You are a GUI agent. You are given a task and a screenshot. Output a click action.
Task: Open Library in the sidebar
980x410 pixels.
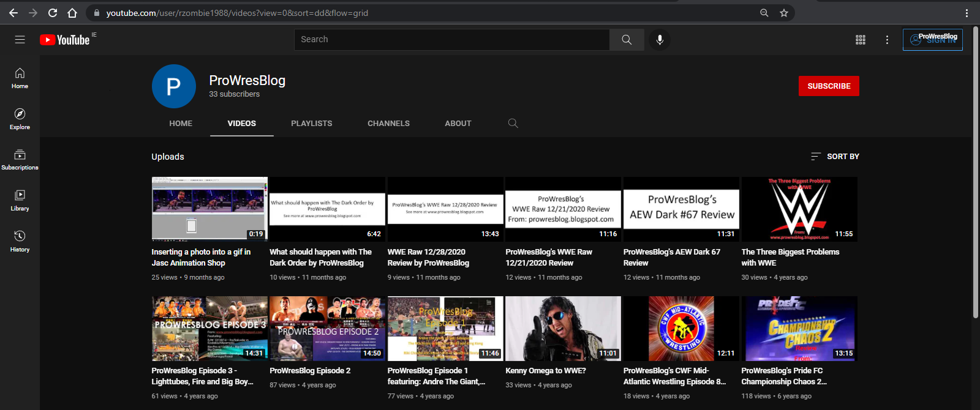tap(20, 200)
